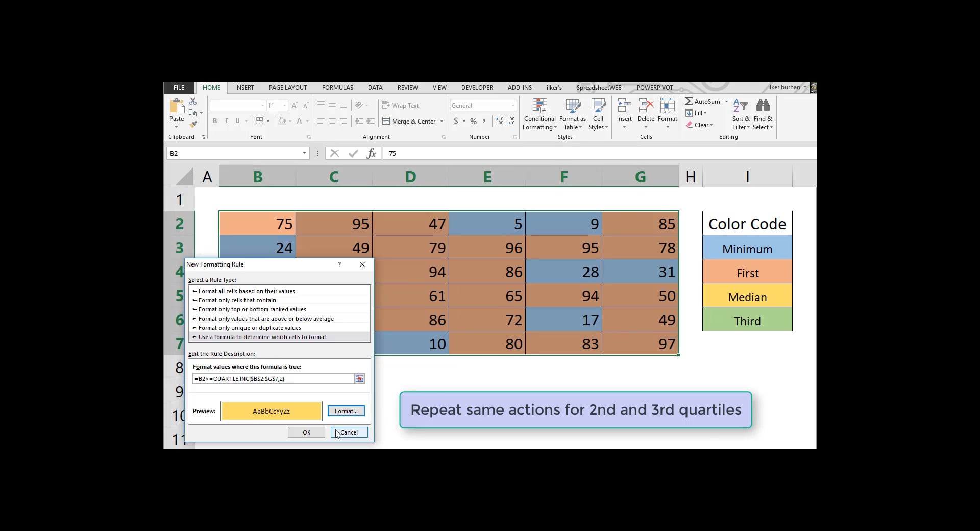Open the Name Box dropdown
The height and width of the screenshot is (531, 980).
coord(304,153)
